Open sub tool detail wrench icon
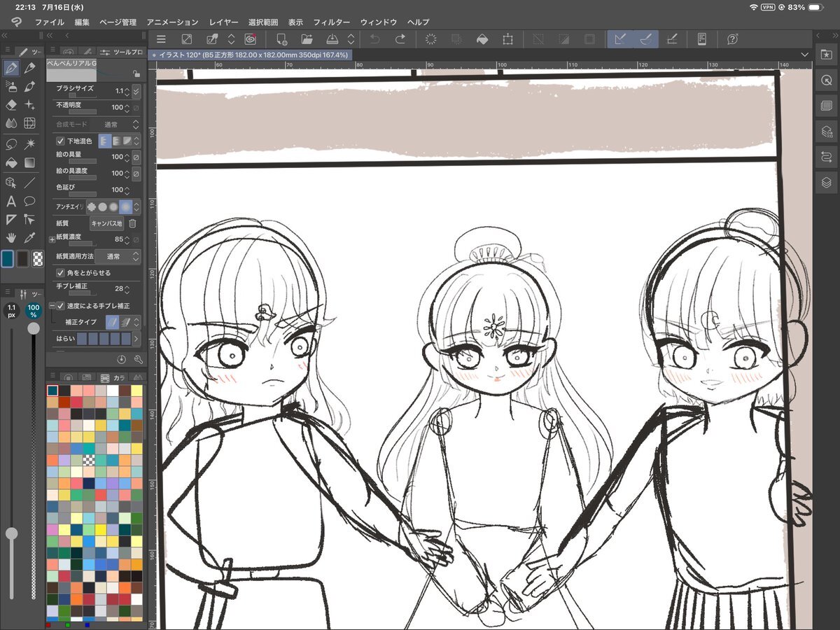 tap(138, 359)
